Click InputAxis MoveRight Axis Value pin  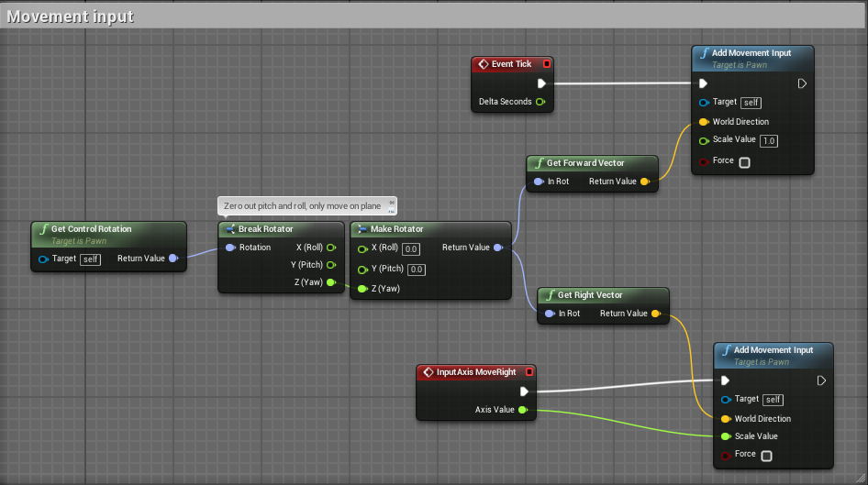tap(522, 410)
